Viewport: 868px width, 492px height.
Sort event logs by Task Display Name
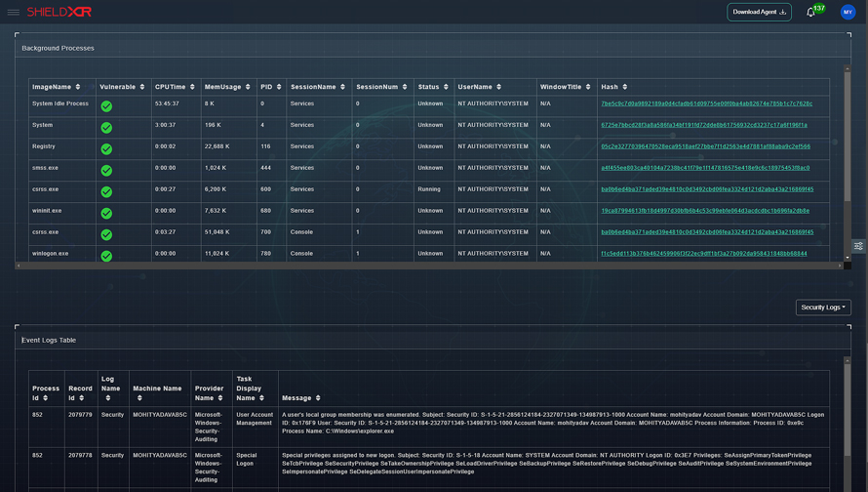[261, 398]
